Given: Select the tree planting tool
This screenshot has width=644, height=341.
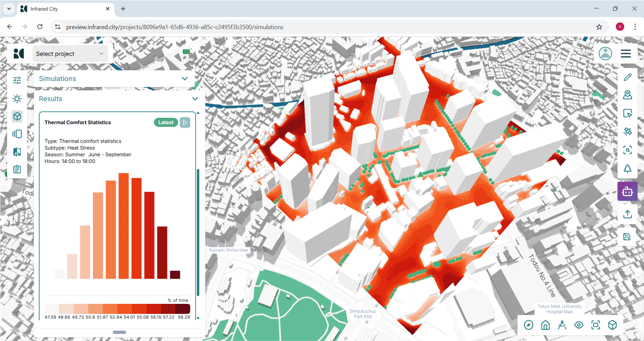Looking at the screenshot, I should pyautogui.click(x=627, y=169).
